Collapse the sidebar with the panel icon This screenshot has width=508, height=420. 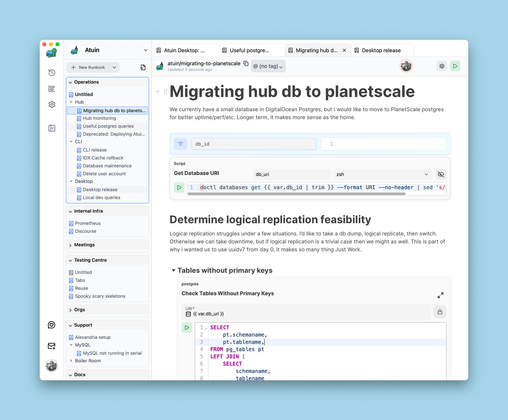click(52, 128)
